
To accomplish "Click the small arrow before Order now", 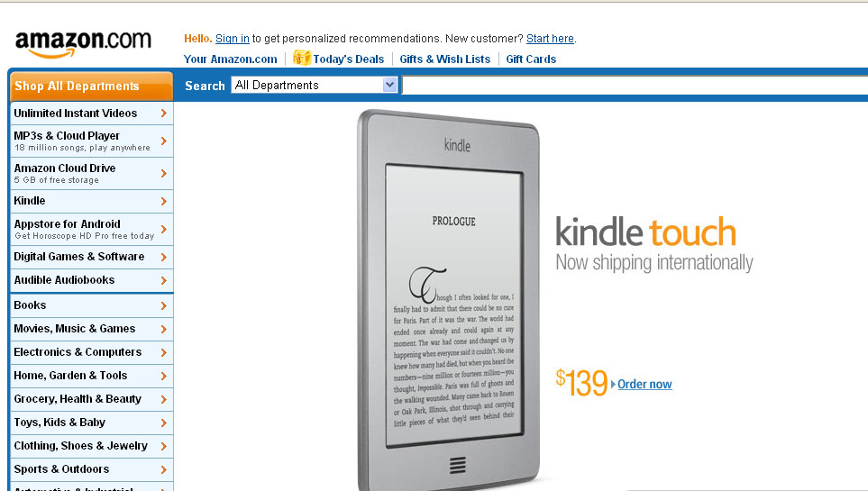I will pyautogui.click(x=613, y=384).
